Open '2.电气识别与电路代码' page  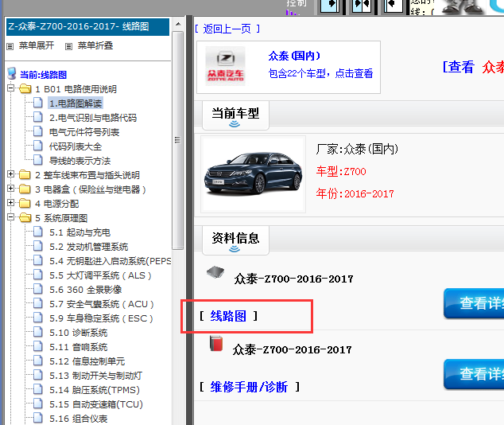point(93,118)
